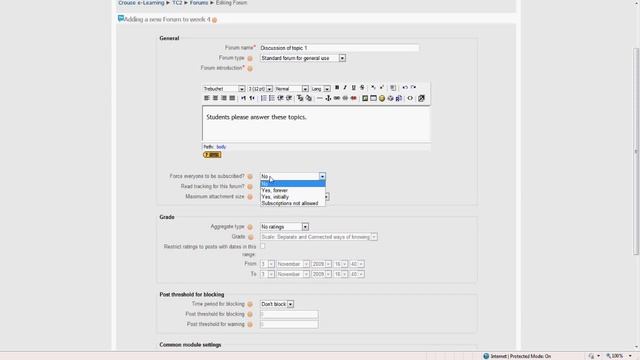Collapse the subscription dropdown using its arrow
640x360 pixels.
click(322, 176)
